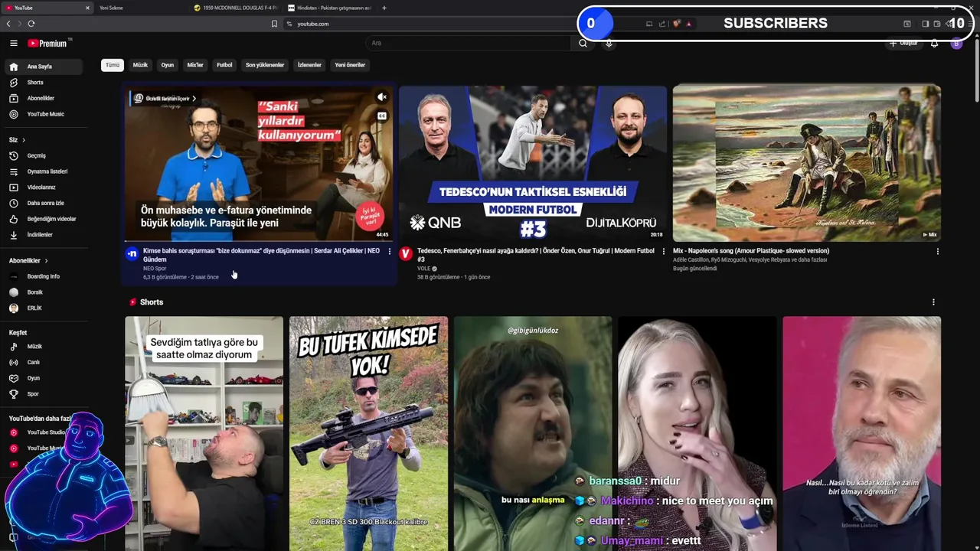Image resolution: width=980 pixels, height=551 pixels.
Task: Open Videolarınız in sidebar
Action: point(44,187)
